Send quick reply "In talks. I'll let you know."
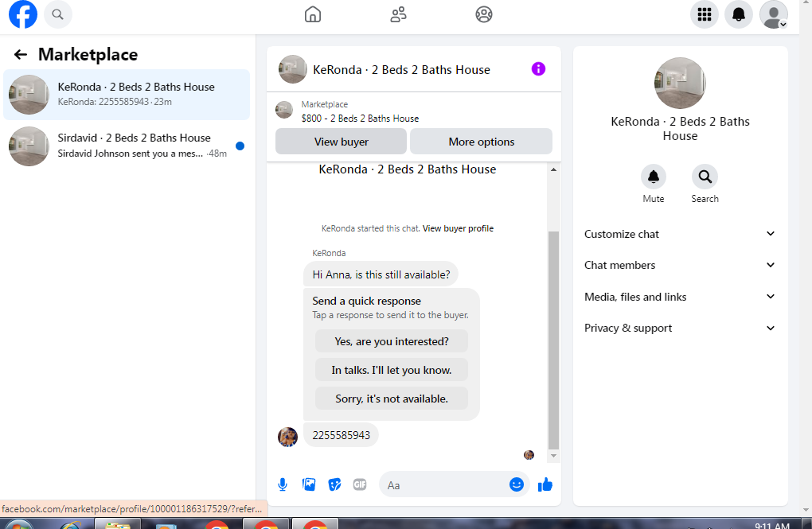Image resolution: width=812 pixels, height=529 pixels. (392, 370)
